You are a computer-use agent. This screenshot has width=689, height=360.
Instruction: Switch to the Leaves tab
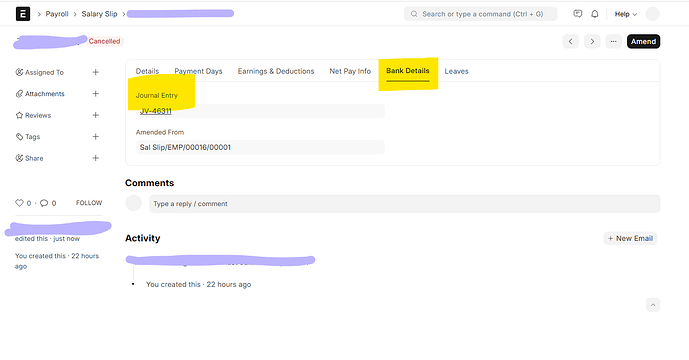(456, 71)
